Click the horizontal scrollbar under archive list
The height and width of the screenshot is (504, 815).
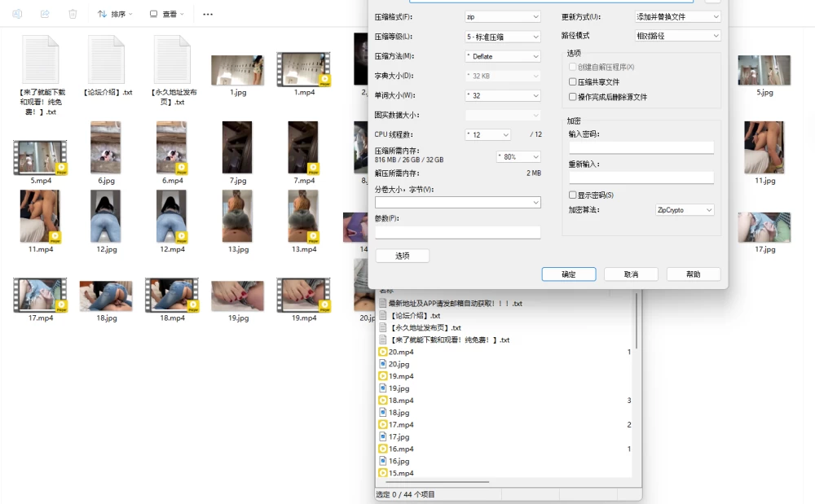pyautogui.click(x=438, y=482)
